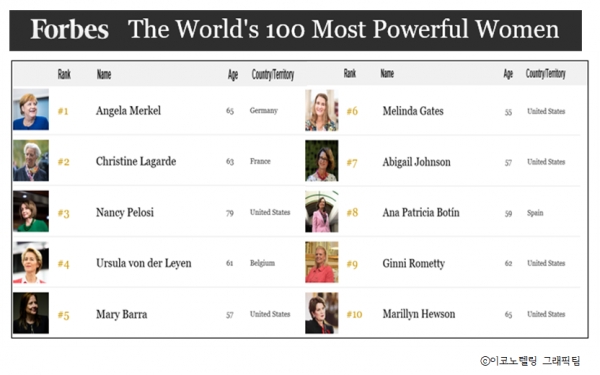Sort by the left Name column header

(104, 74)
